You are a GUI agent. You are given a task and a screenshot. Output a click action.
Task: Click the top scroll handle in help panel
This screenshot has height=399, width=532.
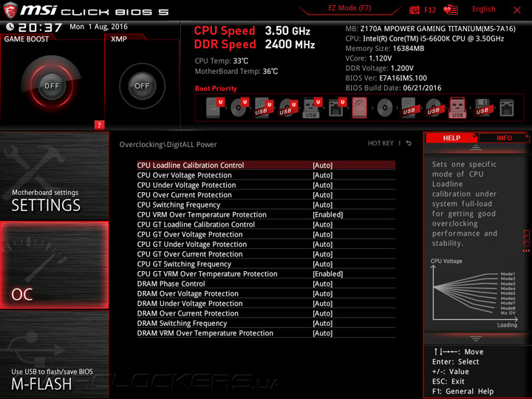pyautogui.click(x=476, y=148)
